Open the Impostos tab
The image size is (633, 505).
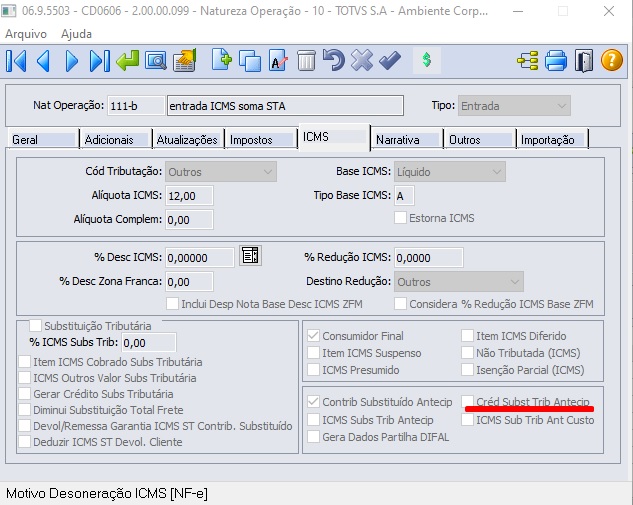coord(261,139)
